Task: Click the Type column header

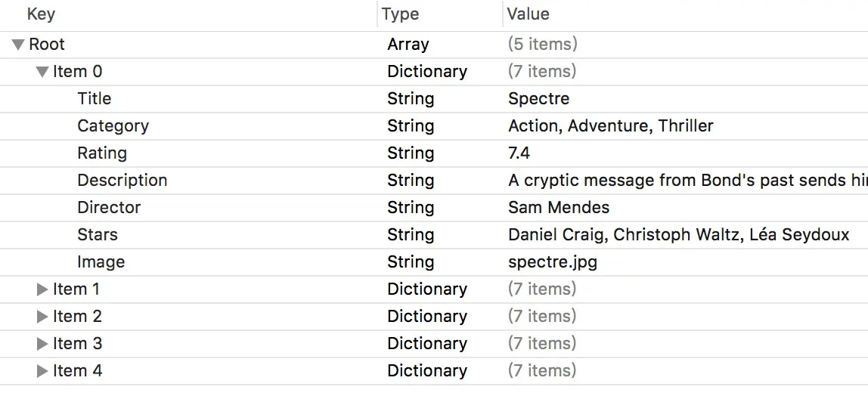Action: click(400, 14)
